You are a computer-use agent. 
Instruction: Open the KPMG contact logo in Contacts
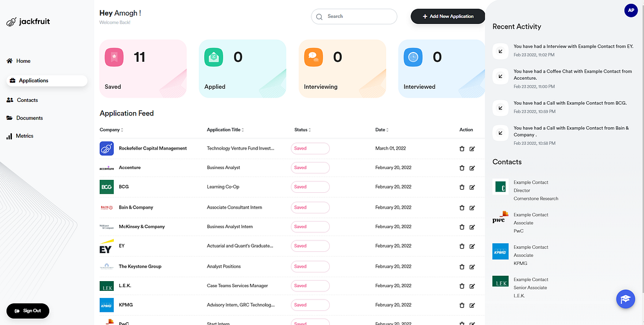click(500, 251)
